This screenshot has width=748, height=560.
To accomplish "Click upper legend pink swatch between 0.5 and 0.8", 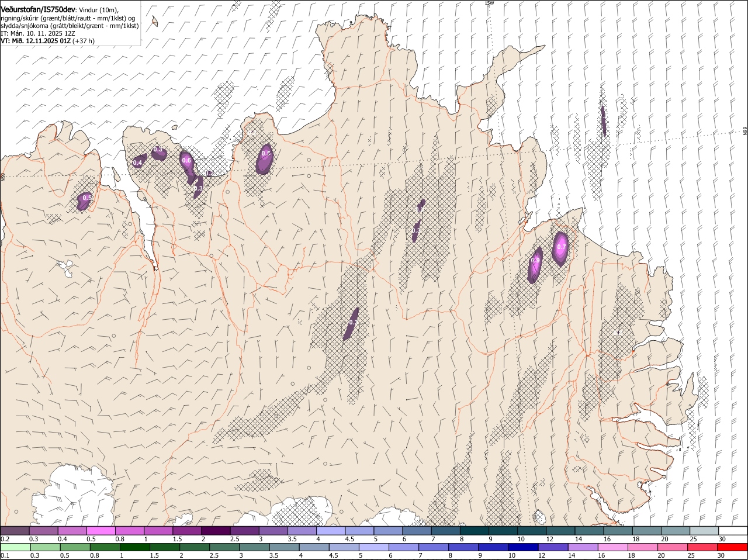I will coord(101,530).
